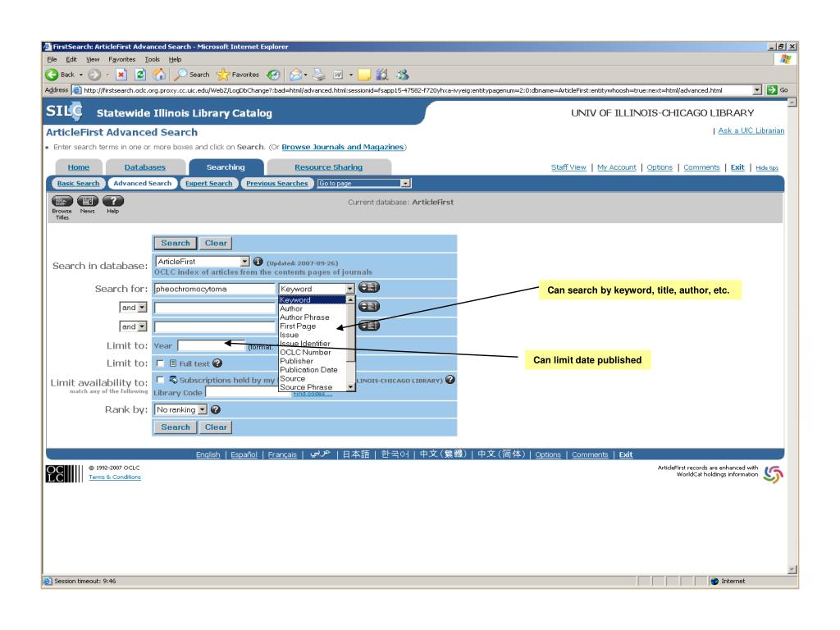Click up arrow of index list scrollbar

click(x=350, y=300)
